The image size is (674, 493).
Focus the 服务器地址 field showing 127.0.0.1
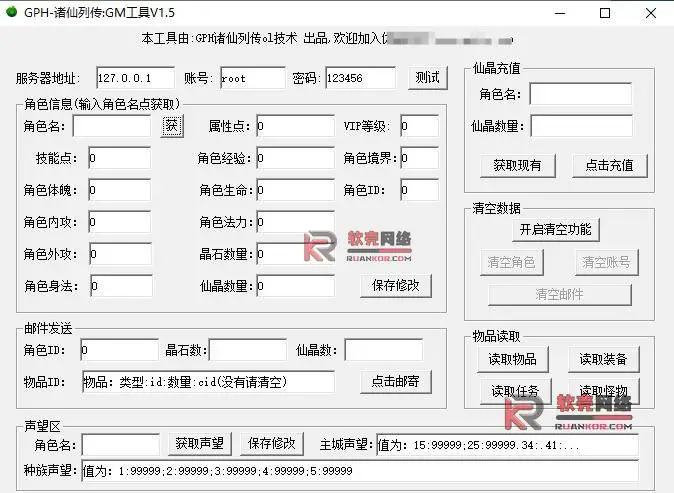click(x=135, y=78)
